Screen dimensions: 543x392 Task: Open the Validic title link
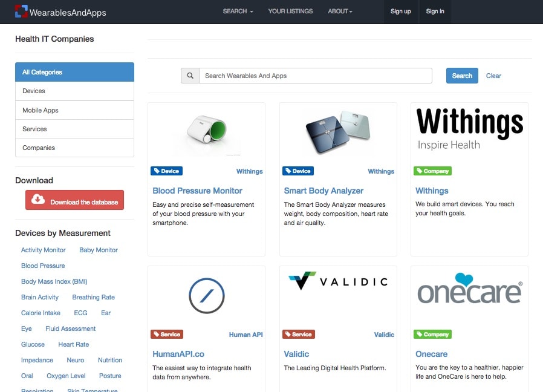pos(296,354)
